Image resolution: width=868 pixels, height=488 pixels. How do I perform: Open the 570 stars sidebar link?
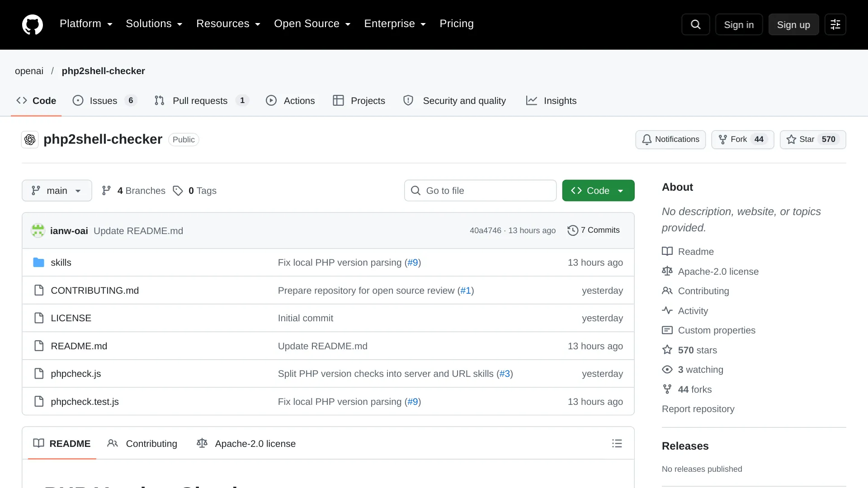(x=689, y=350)
